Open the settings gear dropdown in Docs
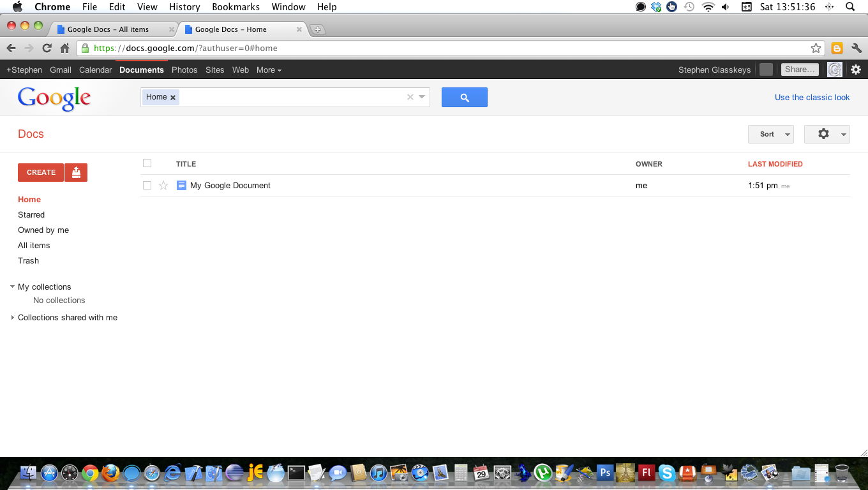 pyautogui.click(x=827, y=134)
